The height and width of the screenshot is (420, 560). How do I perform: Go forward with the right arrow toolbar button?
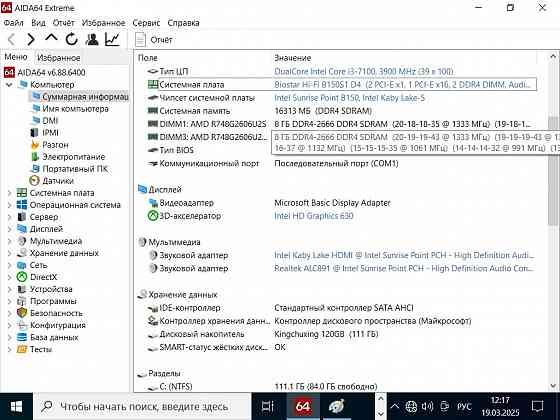coord(31,39)
